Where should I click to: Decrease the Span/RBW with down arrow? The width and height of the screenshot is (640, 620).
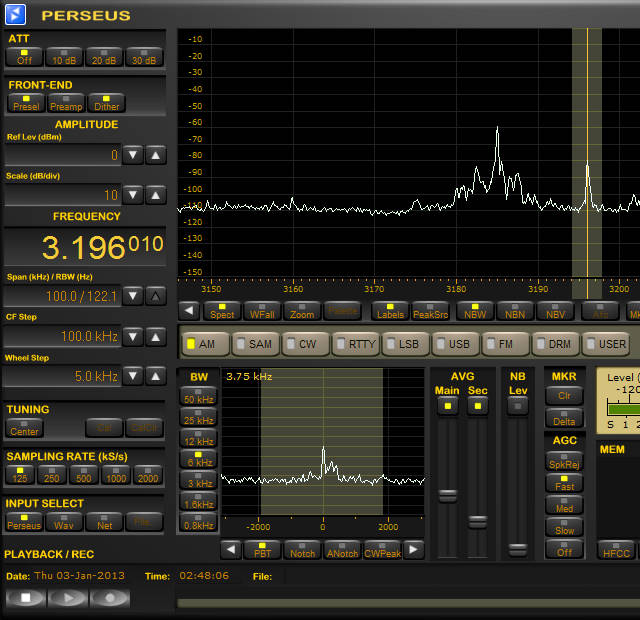(133, 296)
